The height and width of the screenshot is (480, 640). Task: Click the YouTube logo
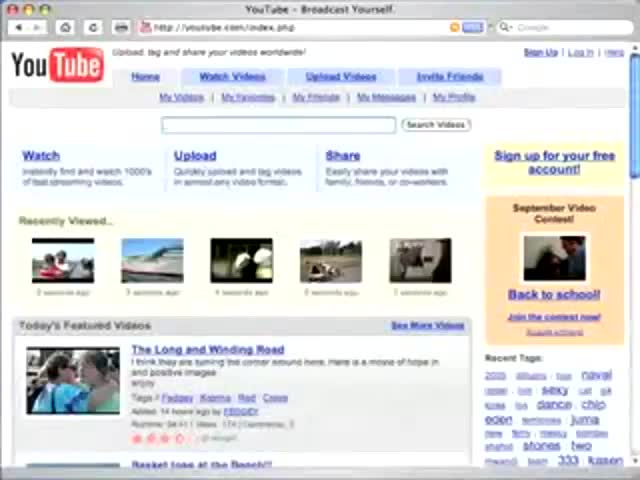[57, 66]
